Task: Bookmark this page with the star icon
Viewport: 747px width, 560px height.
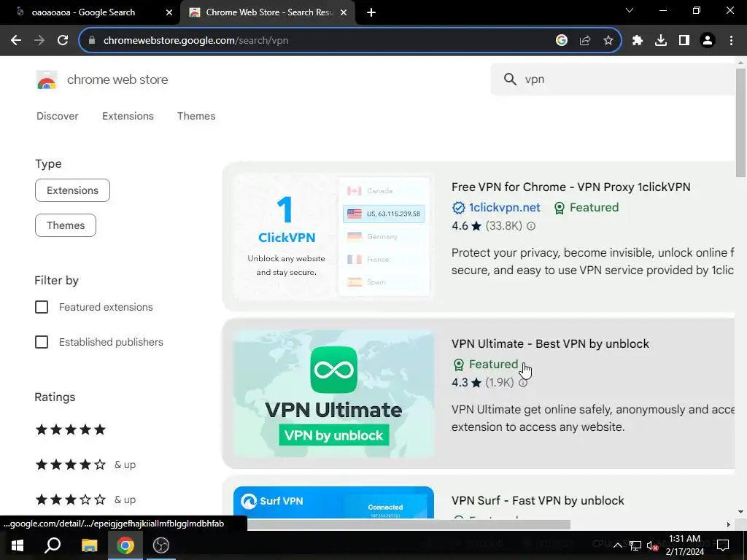Action: coord(608,41)
